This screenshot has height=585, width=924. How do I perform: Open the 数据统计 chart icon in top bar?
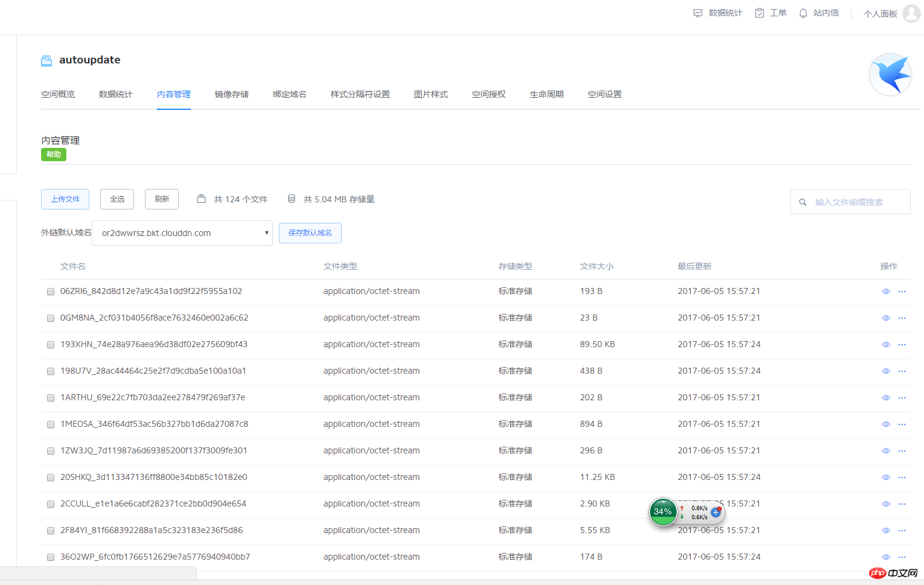(698, 13)
